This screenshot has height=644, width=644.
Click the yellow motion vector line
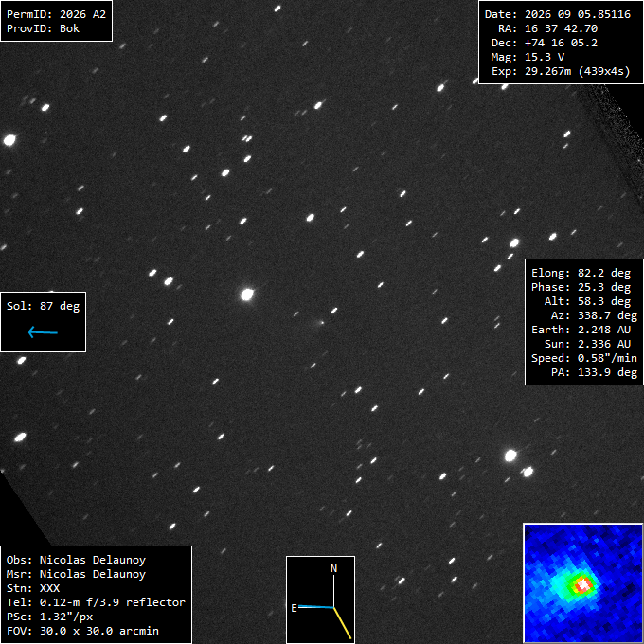tap(343, 623)
